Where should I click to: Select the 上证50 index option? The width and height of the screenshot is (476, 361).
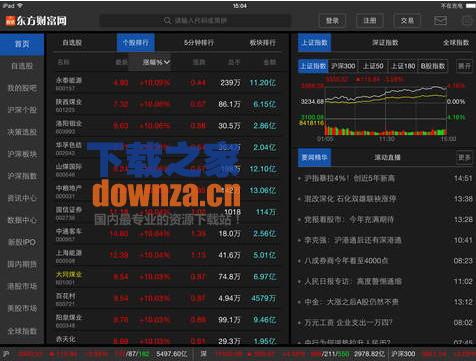373,66
